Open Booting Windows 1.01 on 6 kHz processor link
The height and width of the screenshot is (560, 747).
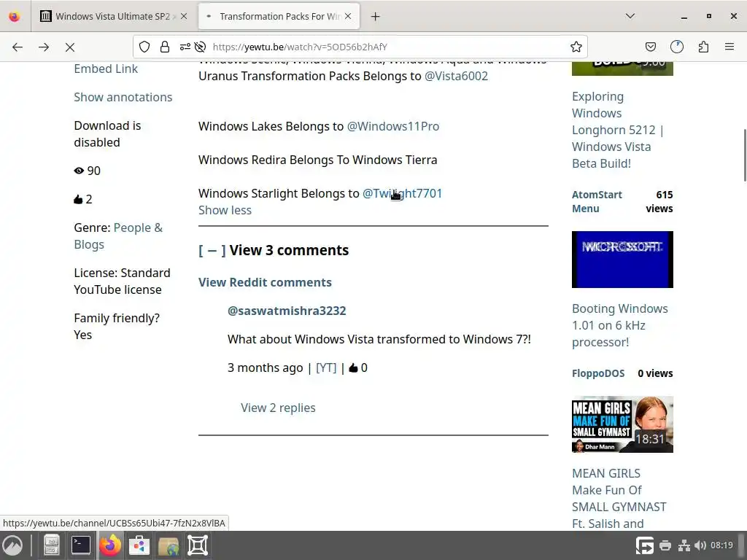click(x=620, y=325)
